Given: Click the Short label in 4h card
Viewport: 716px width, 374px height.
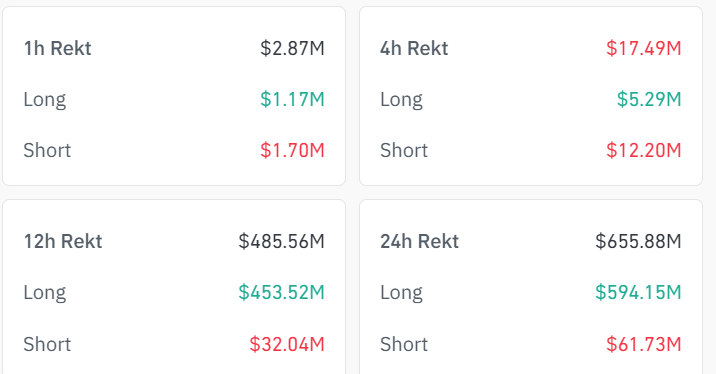Looking at the screenshot, I should 404,150.
